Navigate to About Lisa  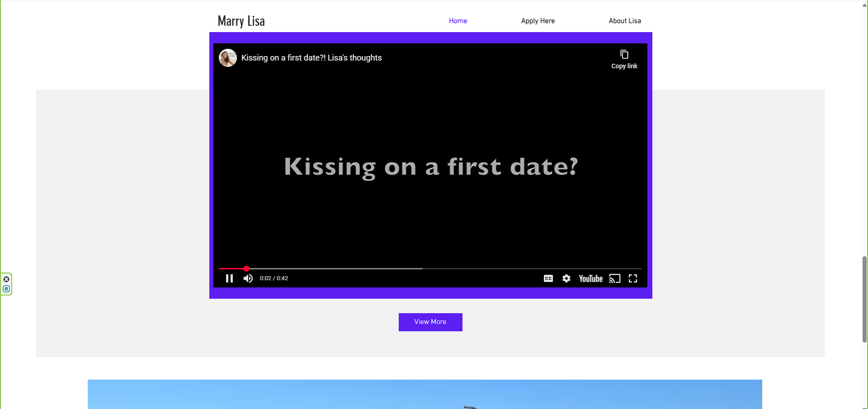624,21
